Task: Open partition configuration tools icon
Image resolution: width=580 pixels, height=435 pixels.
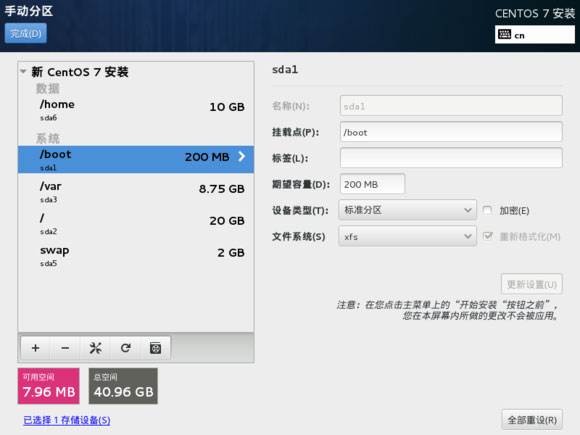Action: click(95, 348)
